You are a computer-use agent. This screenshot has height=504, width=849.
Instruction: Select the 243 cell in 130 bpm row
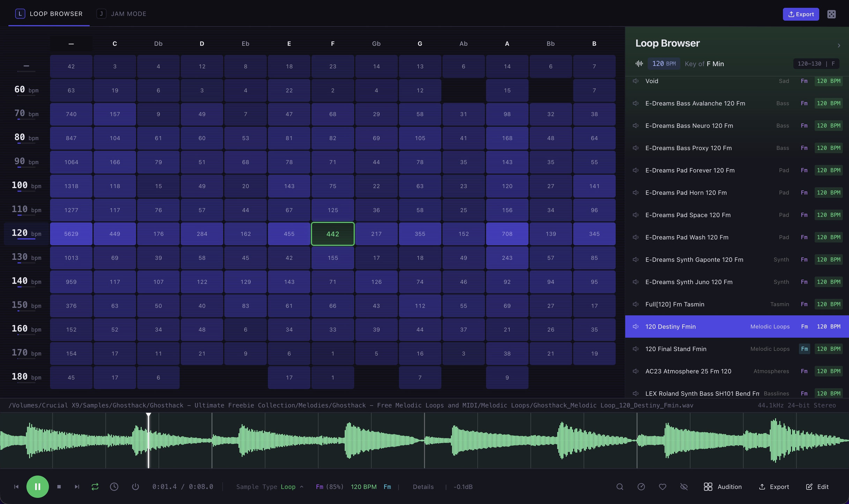click(507, 258)
